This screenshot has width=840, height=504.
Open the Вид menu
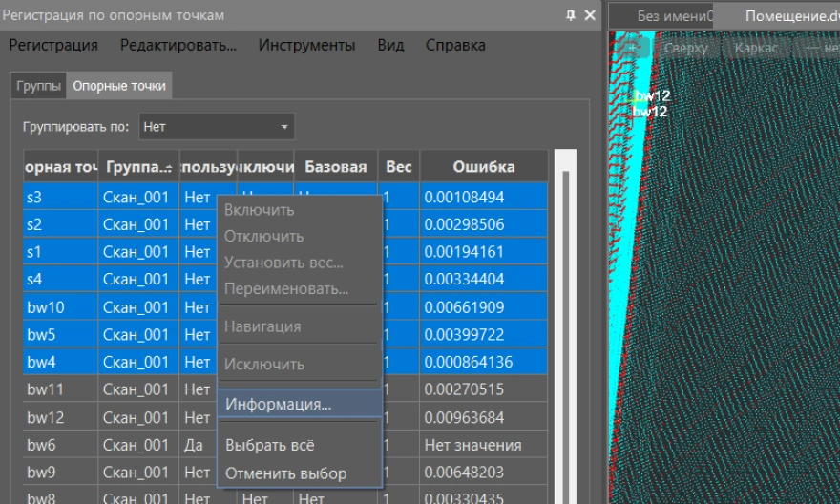390,45
